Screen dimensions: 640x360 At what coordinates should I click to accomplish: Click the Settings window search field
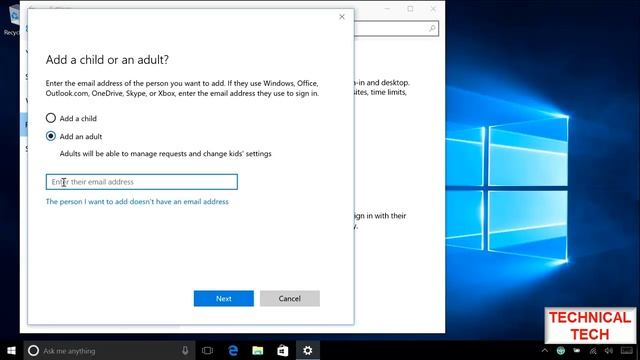click(x=396, y=28)
